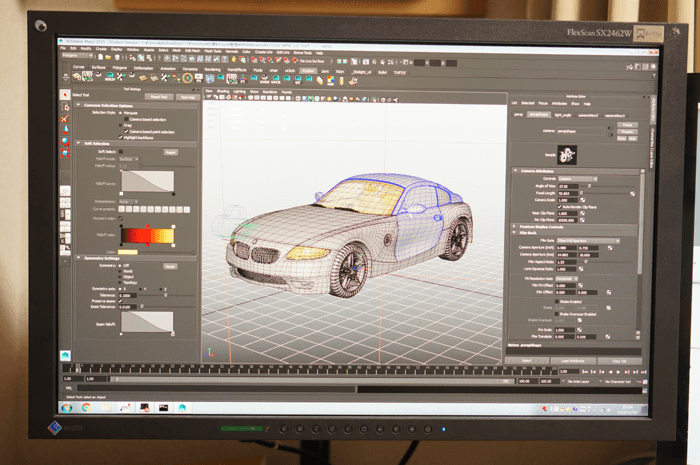
Task: Disable Highlight backfaces checkbox
Action: click(x=123, y=136)
